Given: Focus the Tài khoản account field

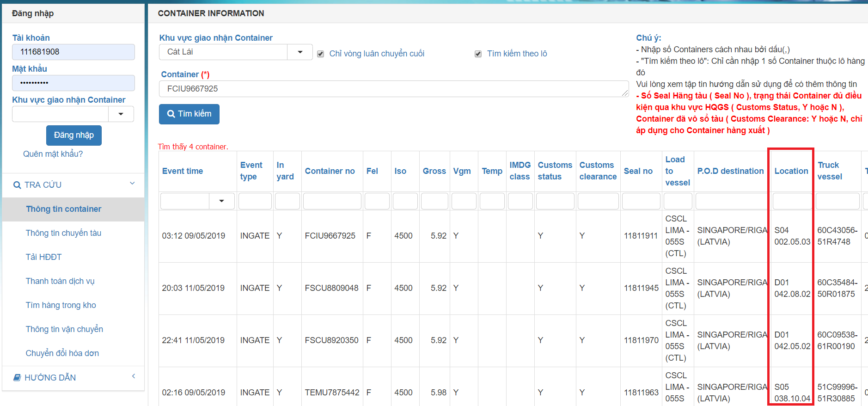Looking at the screenshot, I should coord(73,52).
